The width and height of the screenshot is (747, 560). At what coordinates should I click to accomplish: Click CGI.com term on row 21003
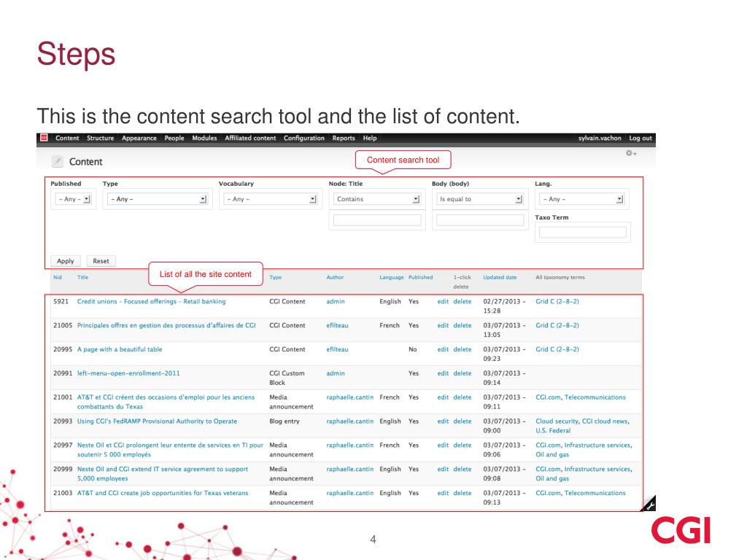coord(548,493)
